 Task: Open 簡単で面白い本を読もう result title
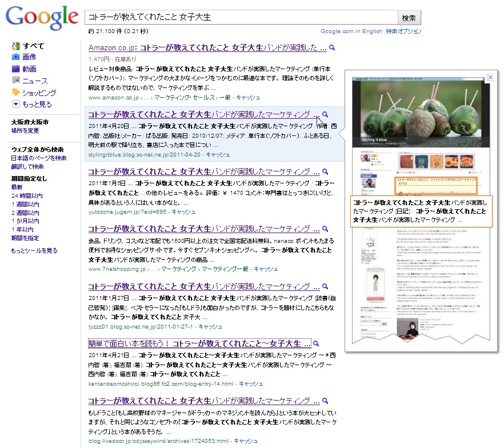tap(199, 343)
